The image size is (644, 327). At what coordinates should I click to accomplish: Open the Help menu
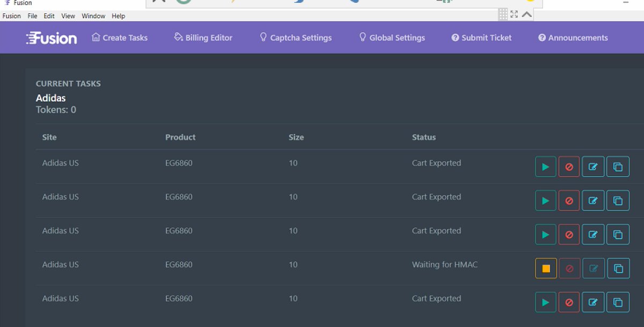(x=118, y=16)
